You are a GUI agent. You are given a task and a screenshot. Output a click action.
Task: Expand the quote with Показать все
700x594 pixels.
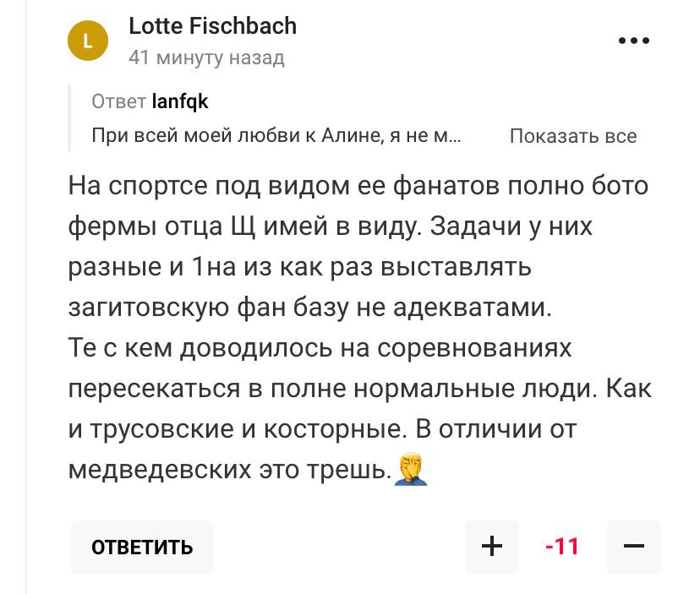(573, 137)
